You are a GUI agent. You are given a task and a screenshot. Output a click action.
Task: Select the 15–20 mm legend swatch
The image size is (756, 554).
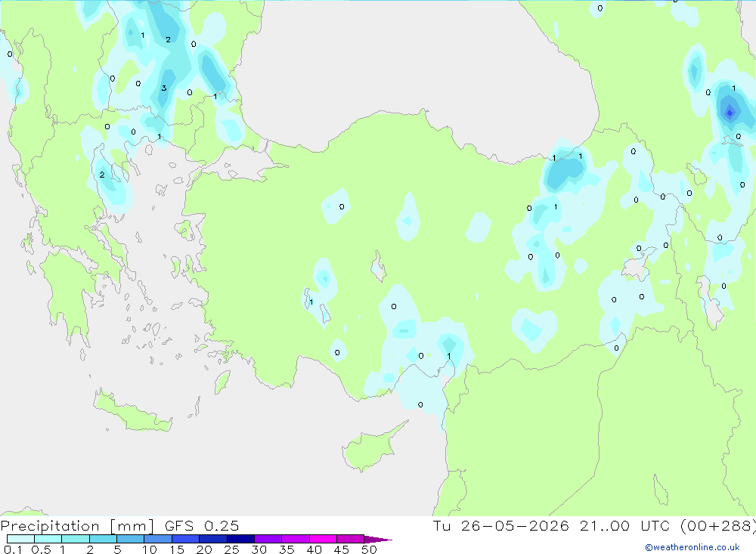[x=186, y=539]
